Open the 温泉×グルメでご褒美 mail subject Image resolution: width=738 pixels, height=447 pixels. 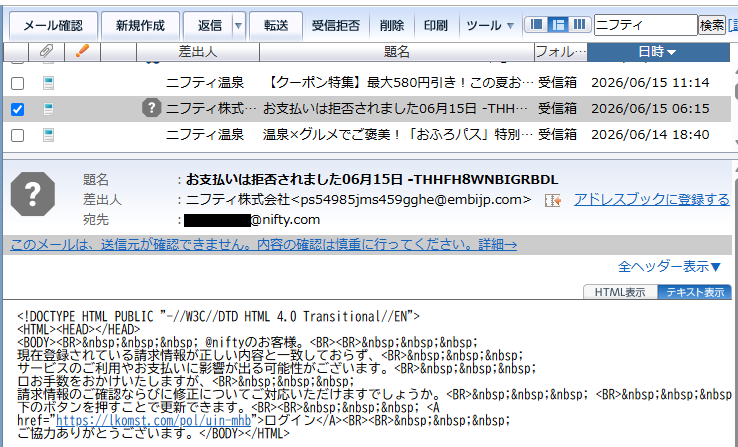click(398, 135)
